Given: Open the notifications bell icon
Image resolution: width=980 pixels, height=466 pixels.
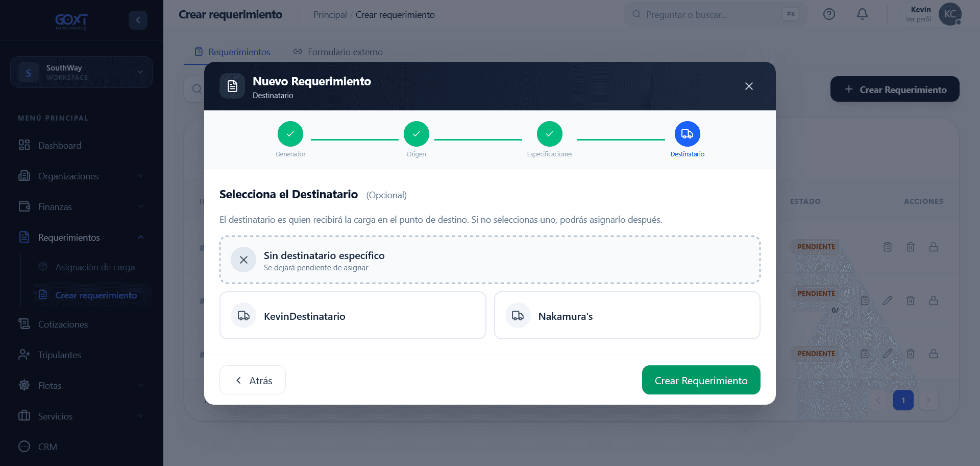Looking at the screenshot, I should click(x=862, y=14).
